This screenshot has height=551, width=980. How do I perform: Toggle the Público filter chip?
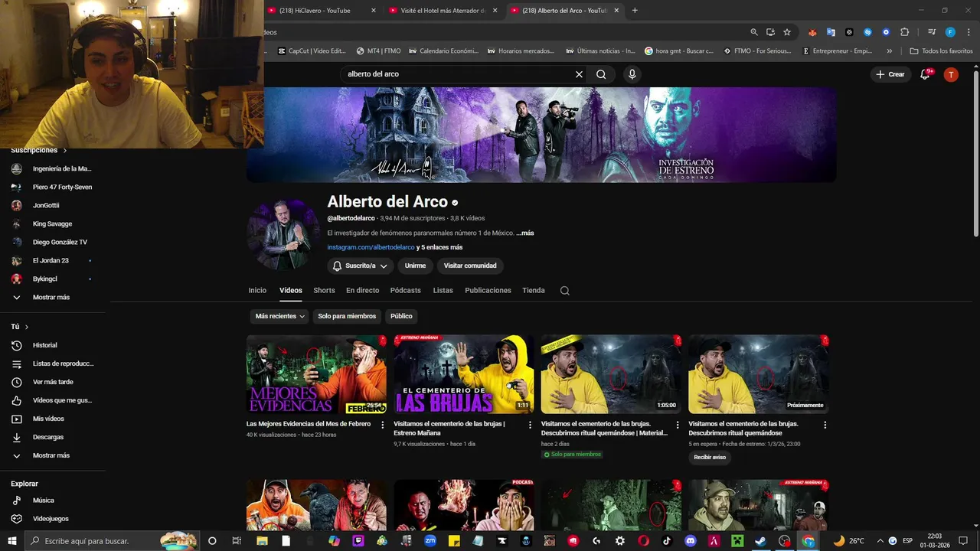pyautogui.click(x=401, y=316)
